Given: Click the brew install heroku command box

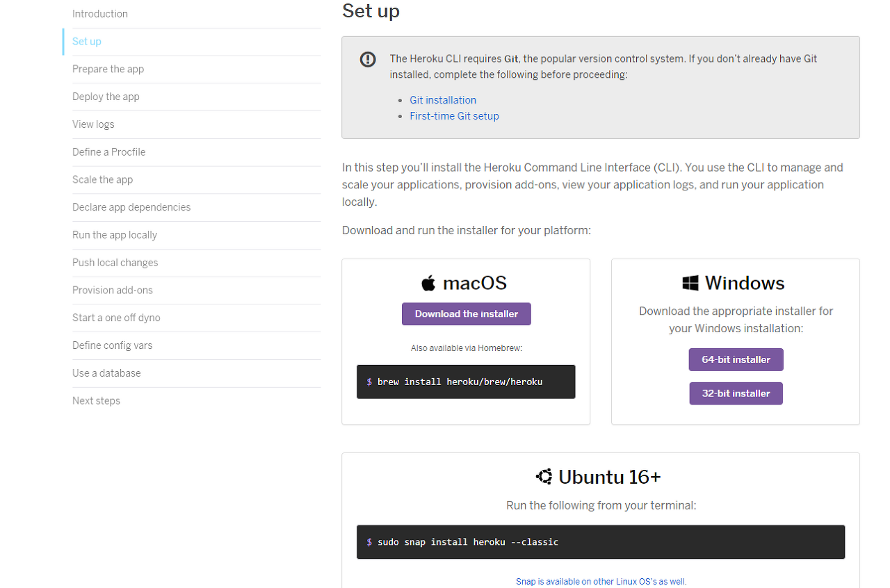Looking at the screenshot, I should pos(466,382).
